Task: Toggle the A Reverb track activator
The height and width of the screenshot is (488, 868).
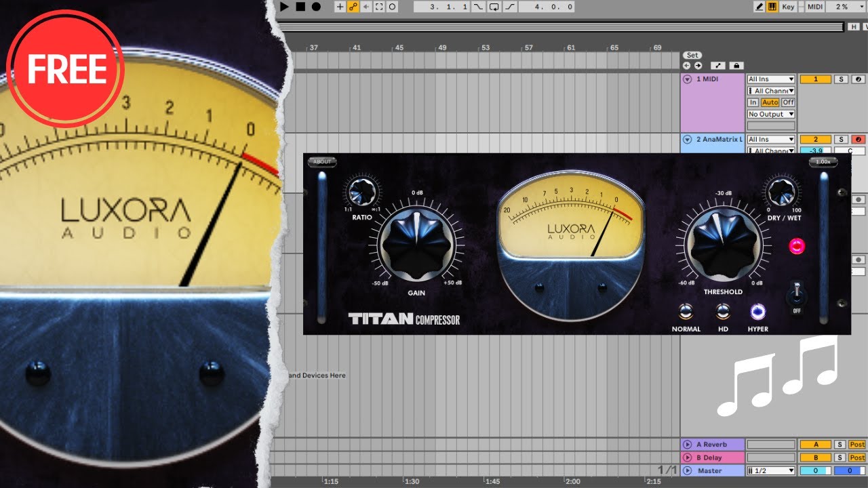Action: (816, 445)
